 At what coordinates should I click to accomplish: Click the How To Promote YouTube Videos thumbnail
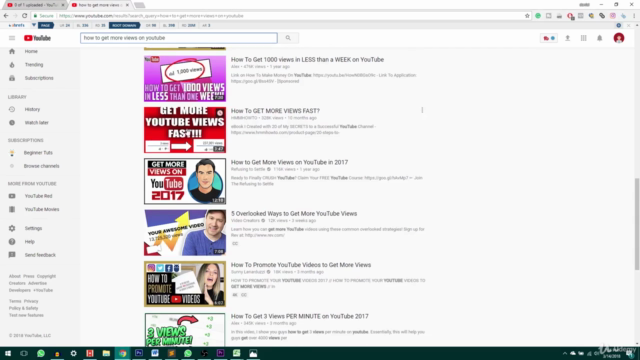click(185, 284)
